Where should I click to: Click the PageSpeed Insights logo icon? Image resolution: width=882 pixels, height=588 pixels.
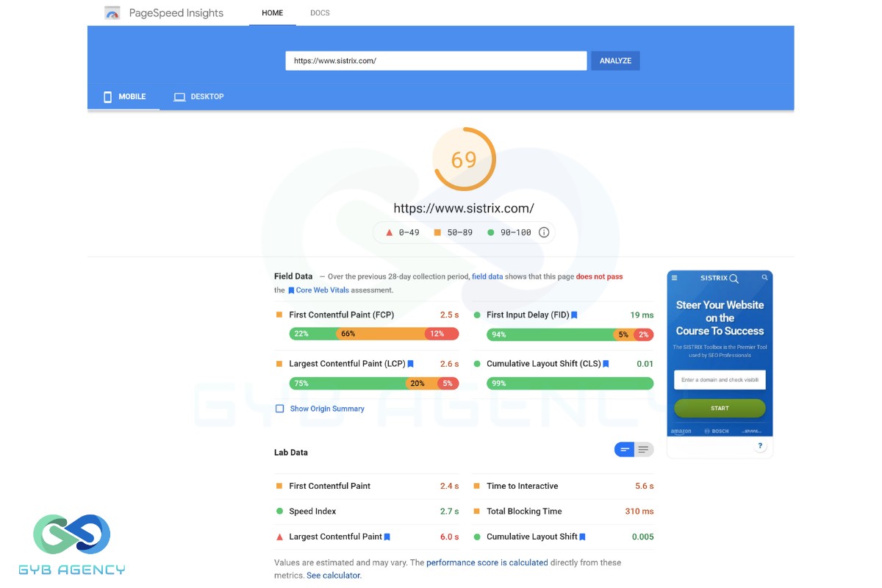coord(112,12)
